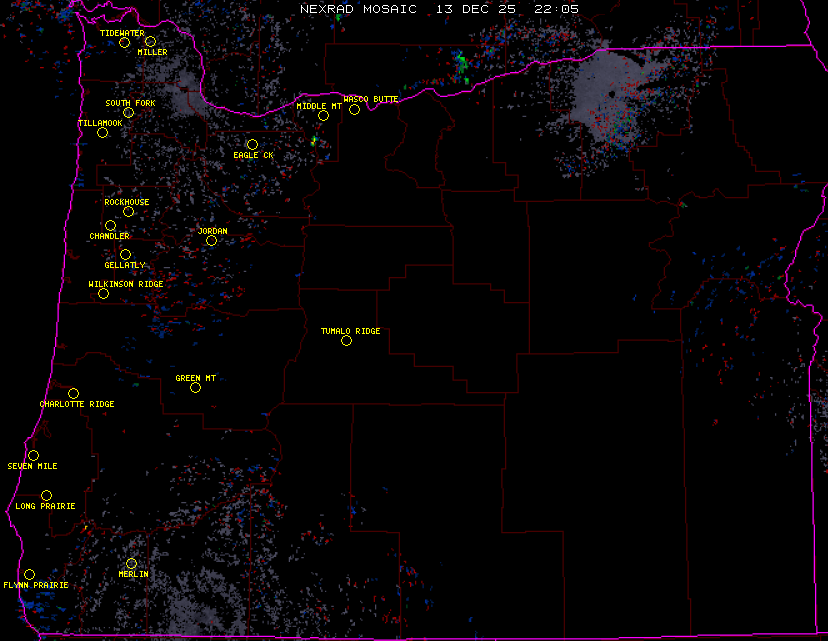Image resolution: width=828 pixels, height=641 pixels.
Task: Select the Wasco Butte station circle
Action: pos(354,109)
